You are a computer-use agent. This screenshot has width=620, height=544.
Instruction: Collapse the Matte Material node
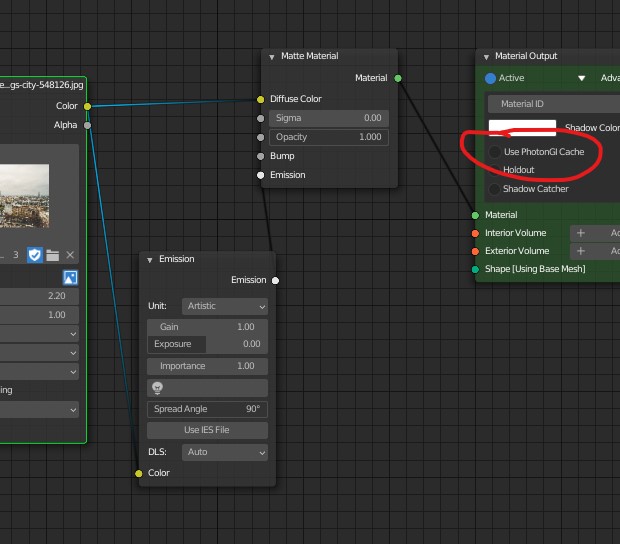(272, 57)
